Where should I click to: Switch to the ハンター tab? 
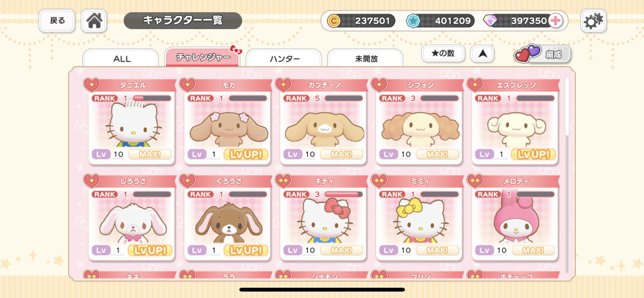pos(284,59)
